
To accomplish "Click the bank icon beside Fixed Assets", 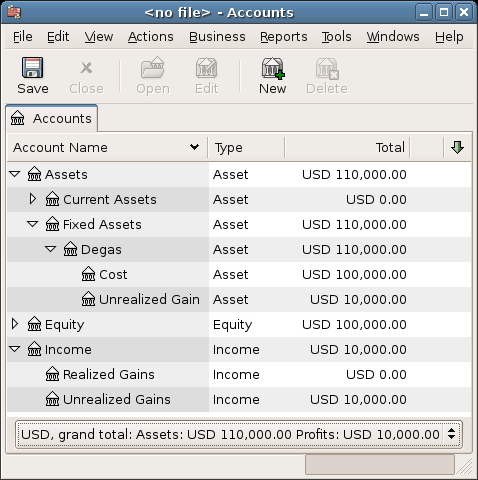I will click(52, 224).
